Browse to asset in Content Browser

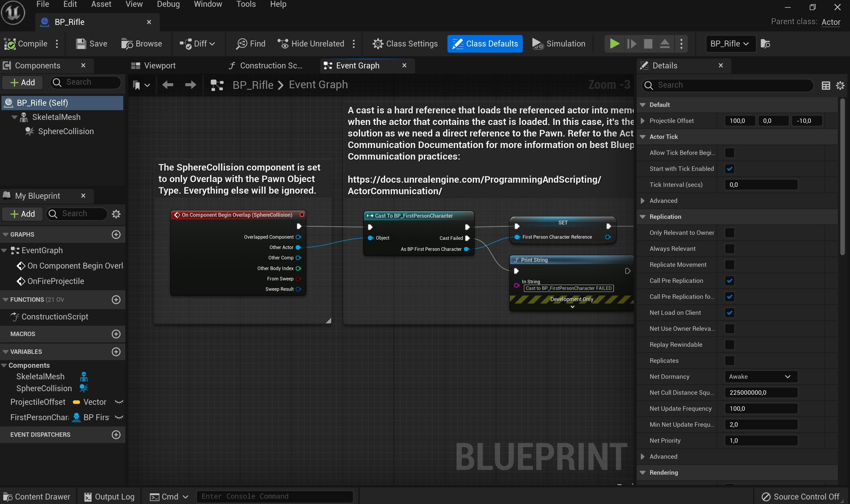[x=142, y=44]
